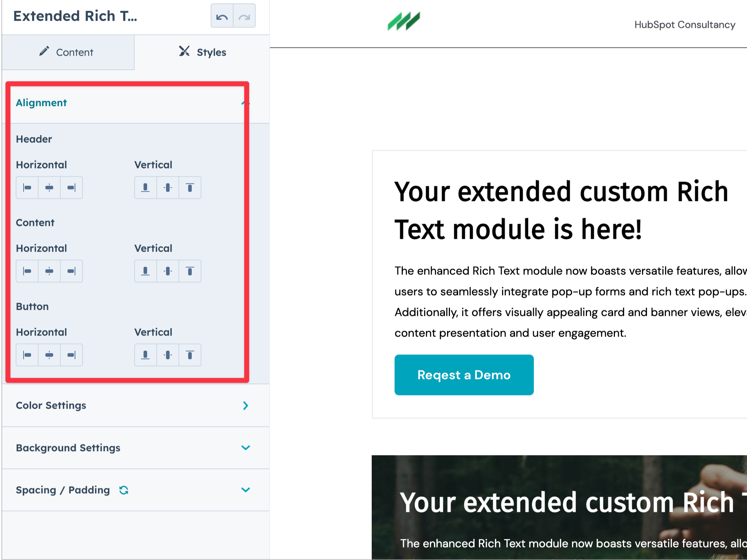Set Content vertical alignment to middle
747x560 pixels.
168,271
